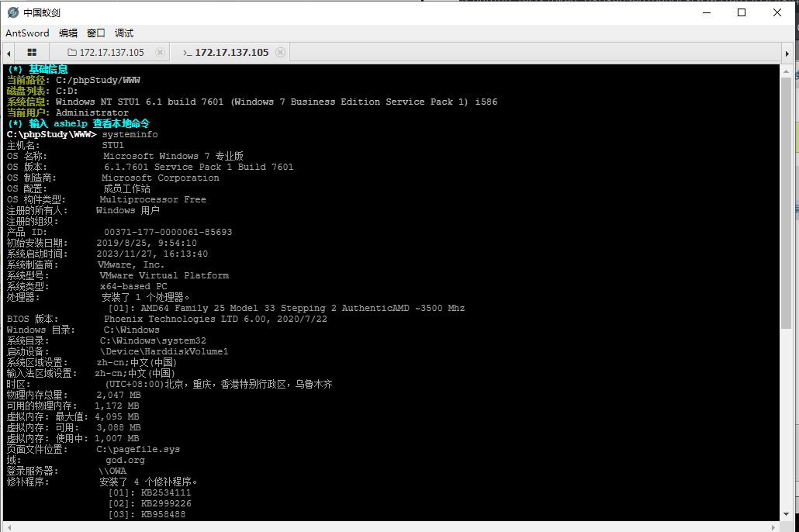Click the tab bar right scroll arrow

(x=787, y=53)
